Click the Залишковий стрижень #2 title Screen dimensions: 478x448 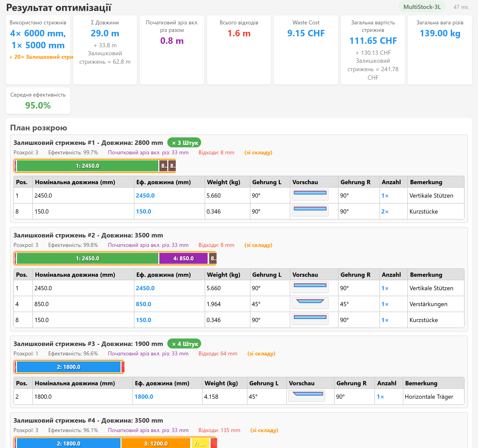coord(88,235)
